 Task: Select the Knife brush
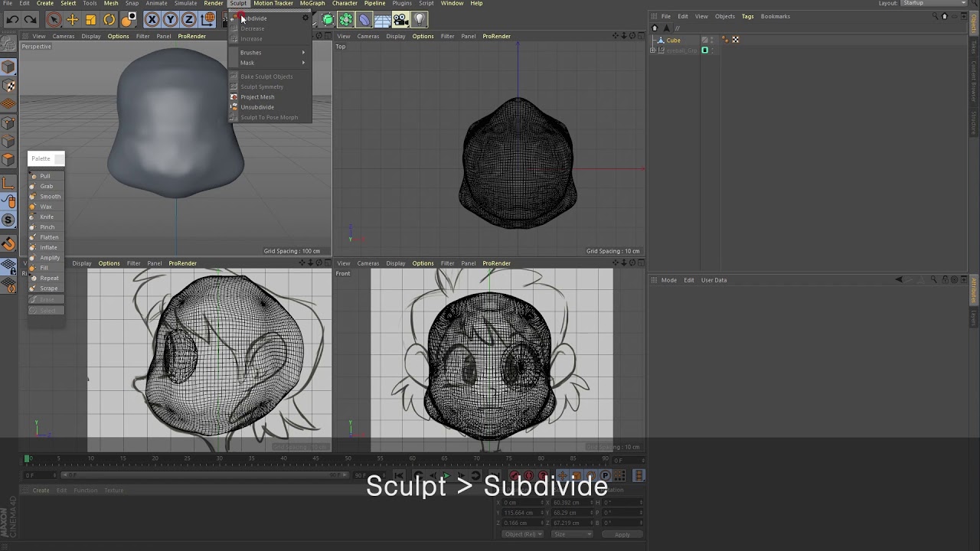(x=46, y=217)
